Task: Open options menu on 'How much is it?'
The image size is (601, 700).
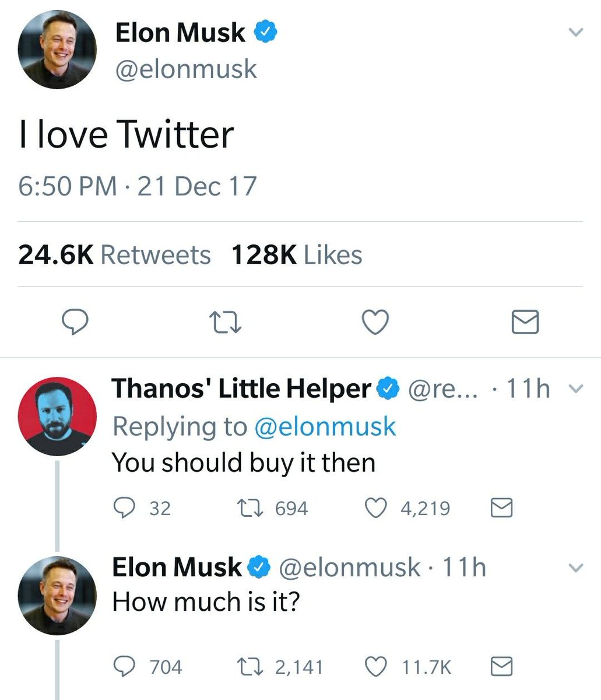Action: click(577, 567)
